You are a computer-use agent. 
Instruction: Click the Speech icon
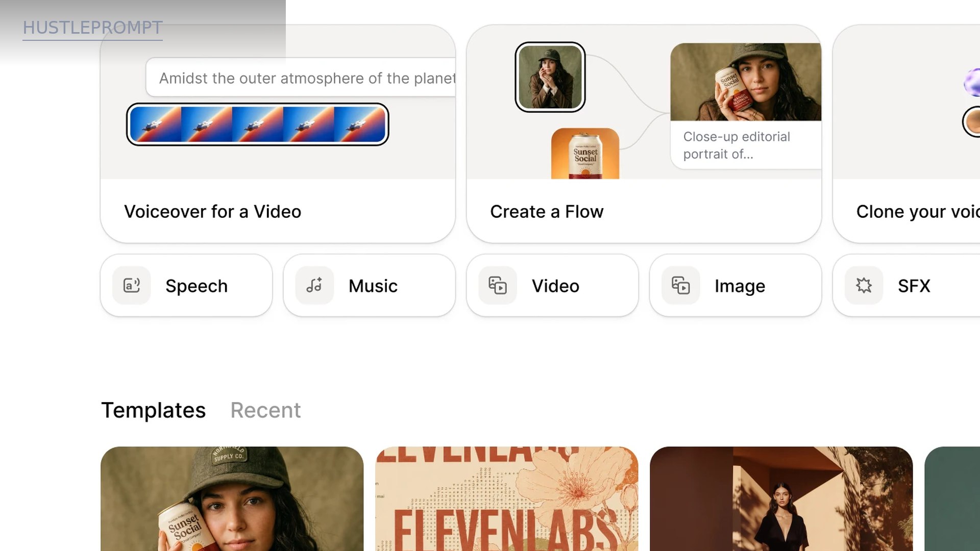pos(132,285)
